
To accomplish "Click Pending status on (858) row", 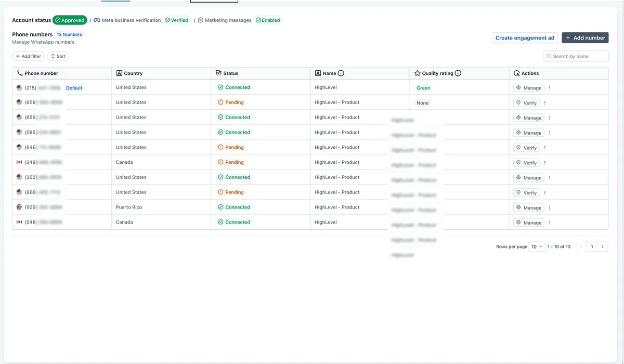I will (x=231, y=102).
